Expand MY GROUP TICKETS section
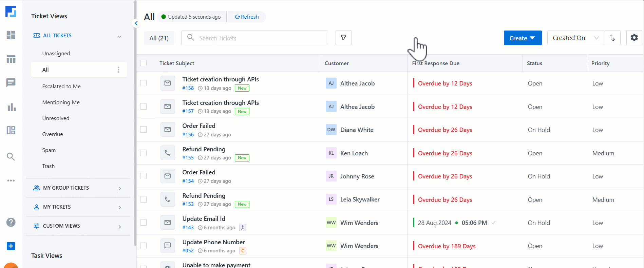The height and width of the screenshot is (268, 644). point(119,188)
